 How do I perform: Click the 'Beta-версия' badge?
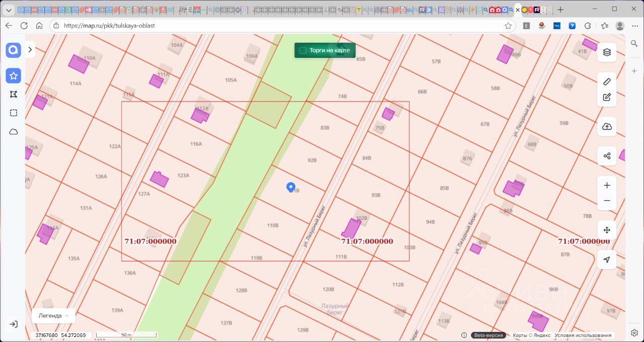coord(488,335)
